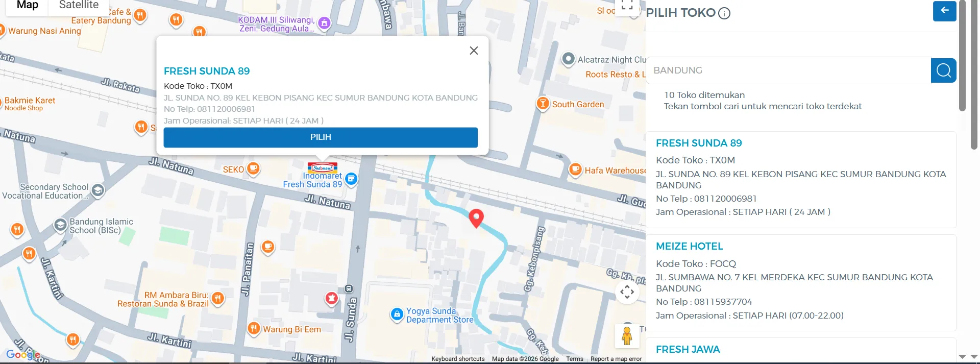
Task: Open the KODAM III Siliwangi marker
Action: [324, 23]
